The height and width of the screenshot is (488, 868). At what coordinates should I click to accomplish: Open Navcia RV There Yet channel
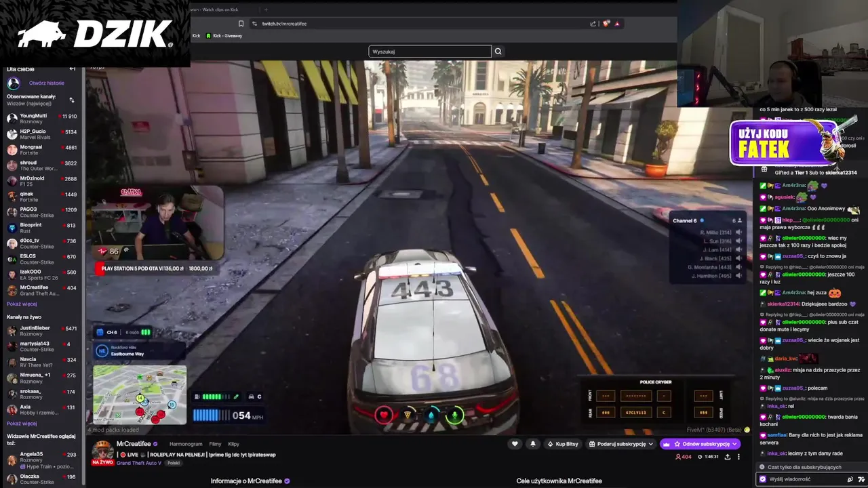42,362
